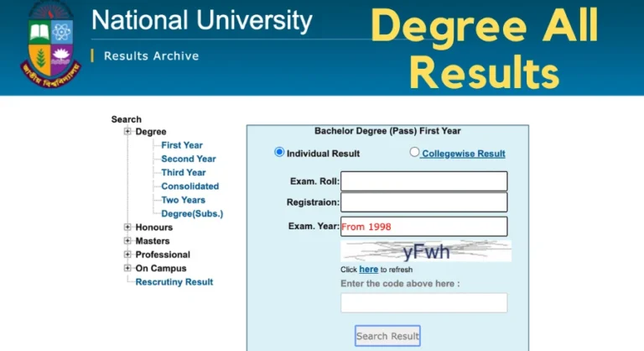
Task: Collapse the Degree tree node
Action: click(x=127, y=131)
